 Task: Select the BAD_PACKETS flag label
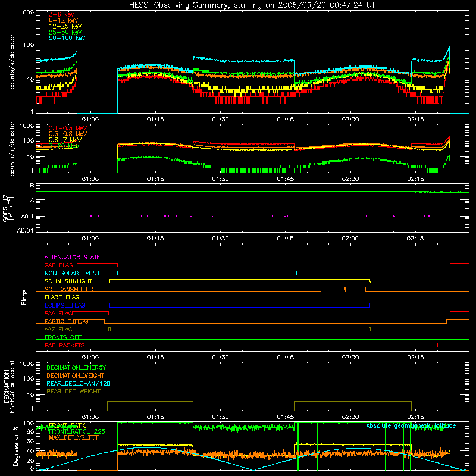tap(65, 345)
